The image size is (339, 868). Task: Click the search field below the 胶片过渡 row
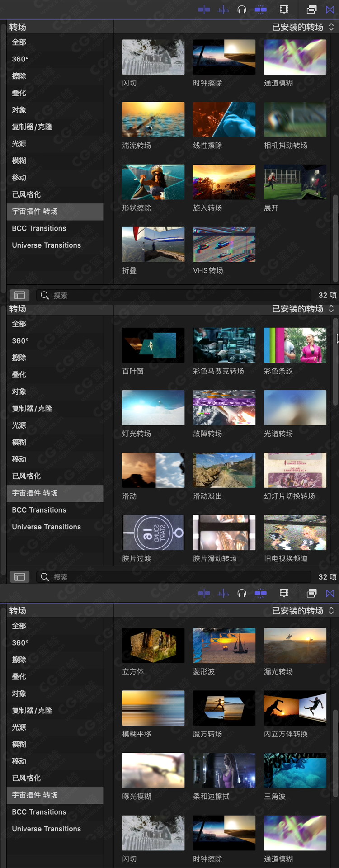[x=174, y=577]
